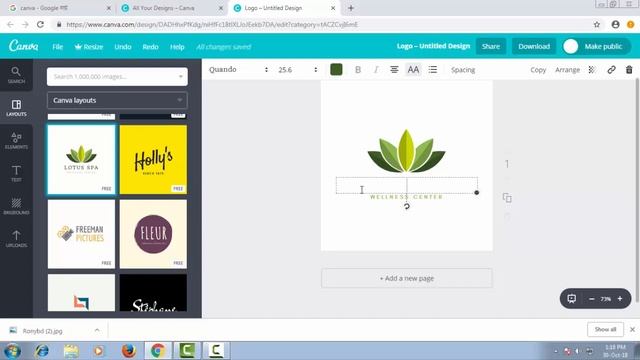Open a new browser tab
Screen dimensions: 640x360
click(351, 8)
